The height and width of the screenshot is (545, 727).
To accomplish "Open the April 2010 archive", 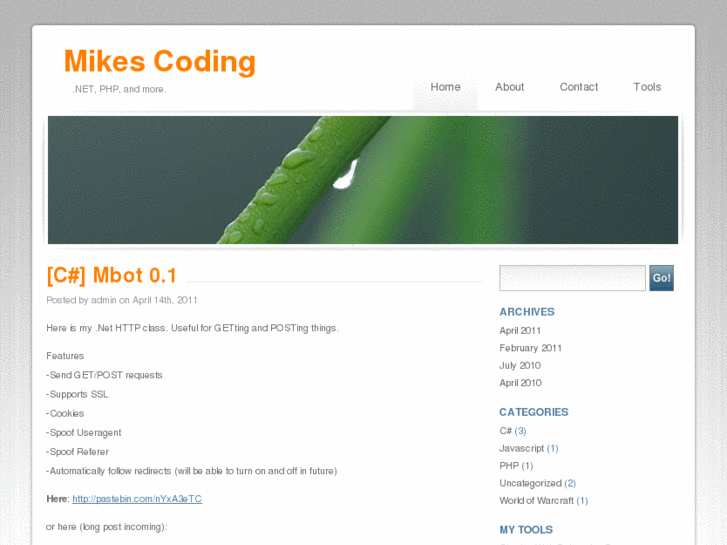I will (x=520, y=383).
